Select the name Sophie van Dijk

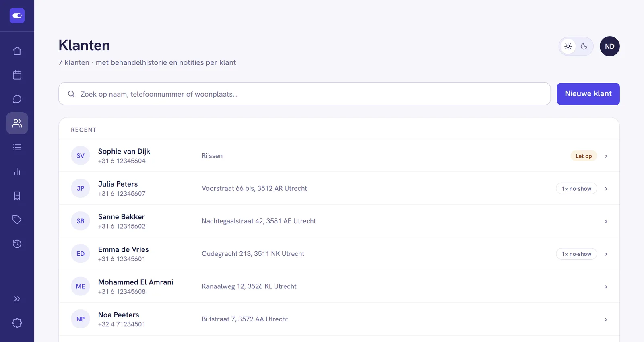coord(124,151)
